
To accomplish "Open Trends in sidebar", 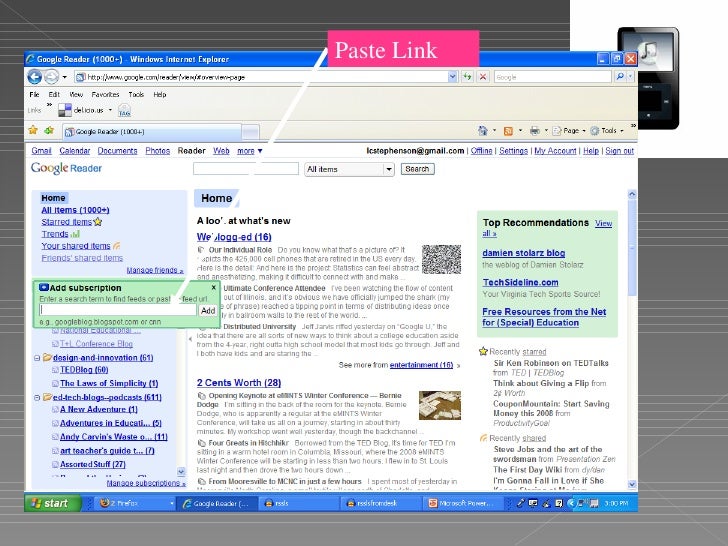I will (55, 234).
